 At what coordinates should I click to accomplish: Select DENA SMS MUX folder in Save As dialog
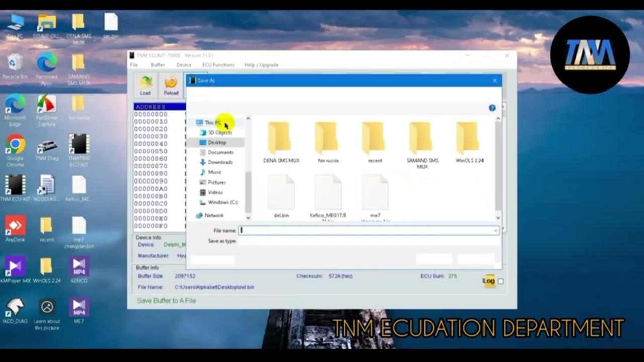point(281,142)
